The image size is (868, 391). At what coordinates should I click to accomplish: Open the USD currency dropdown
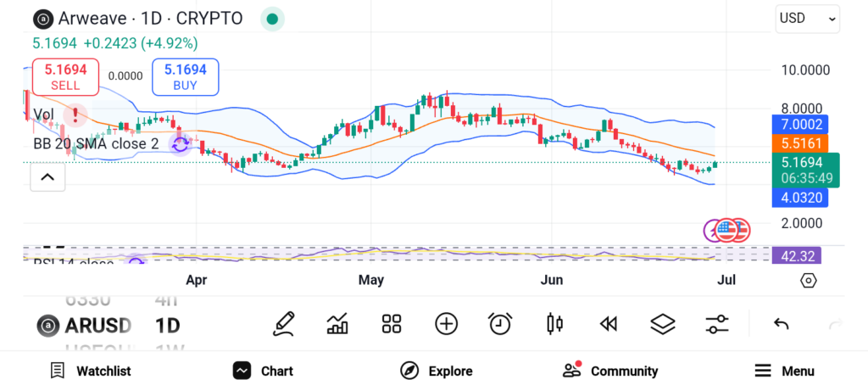808,19
